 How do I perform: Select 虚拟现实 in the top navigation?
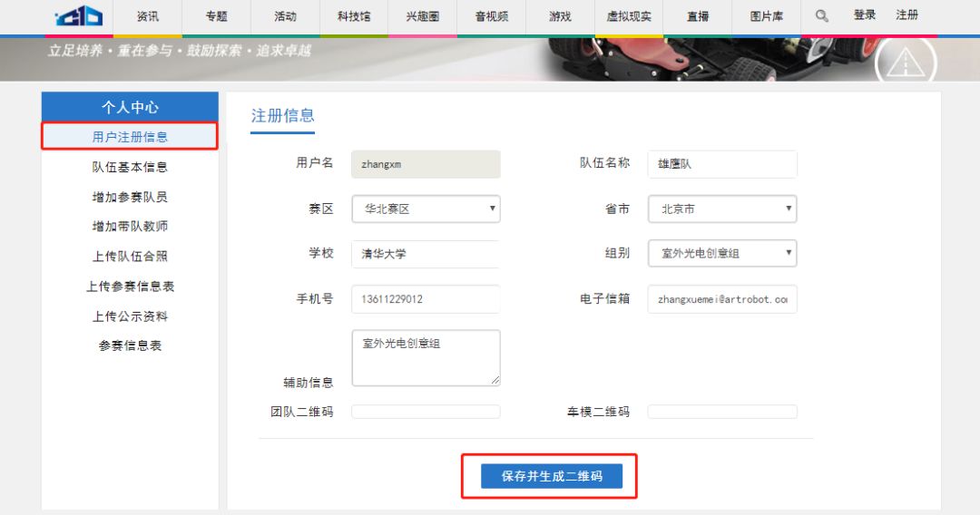pos(629,16)
